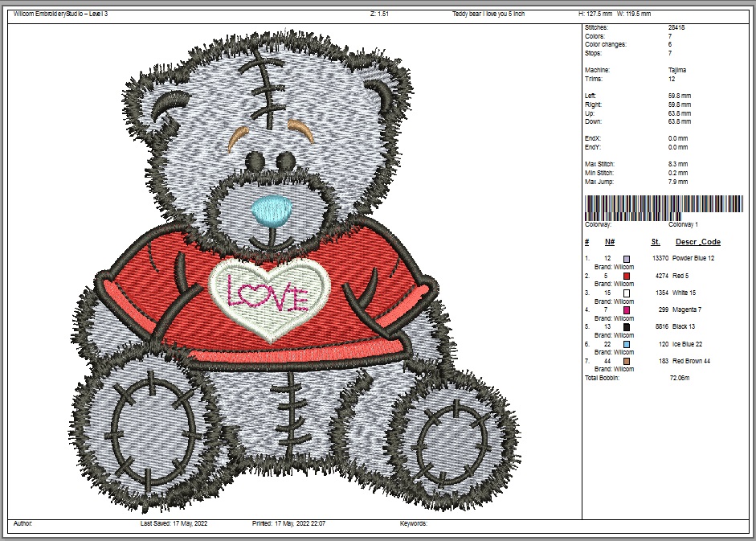This screenshot has width=756, height=541.
Task: Select the Min Stitch value '0.2 mm'
Action: pos(678,173)
